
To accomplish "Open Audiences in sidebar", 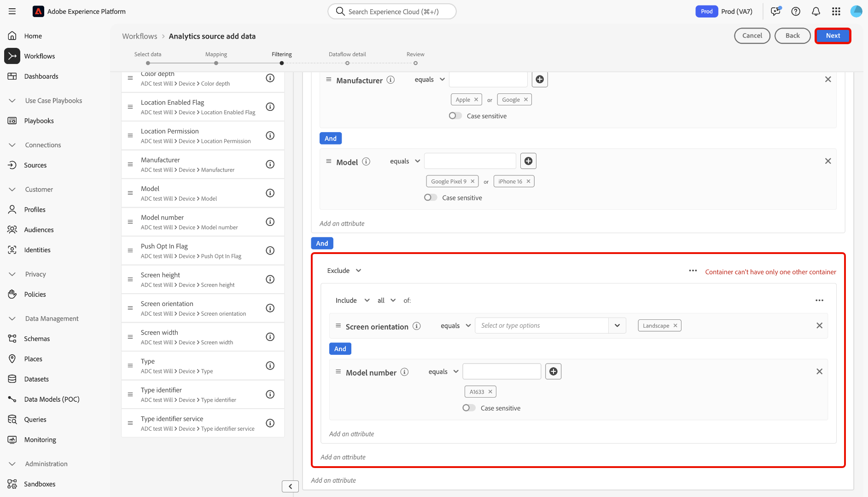I will click(x=39, y=230).
